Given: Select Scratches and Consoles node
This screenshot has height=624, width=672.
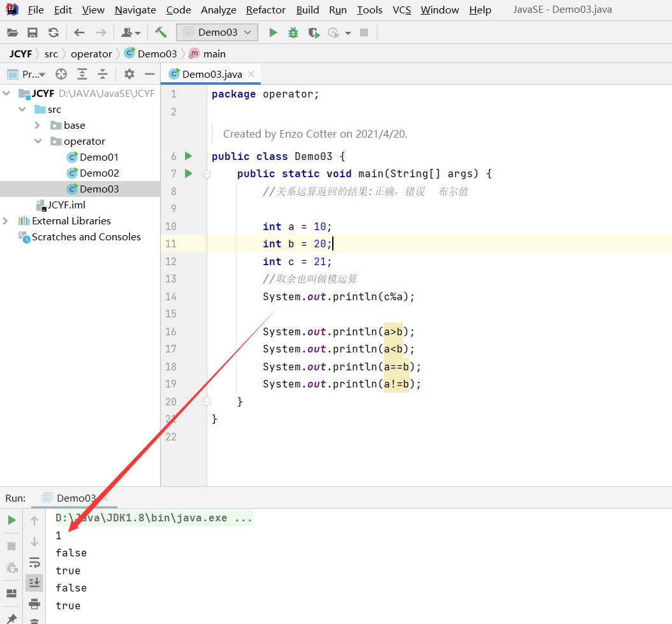Looking at the screenshot, I should coord(80,236).
